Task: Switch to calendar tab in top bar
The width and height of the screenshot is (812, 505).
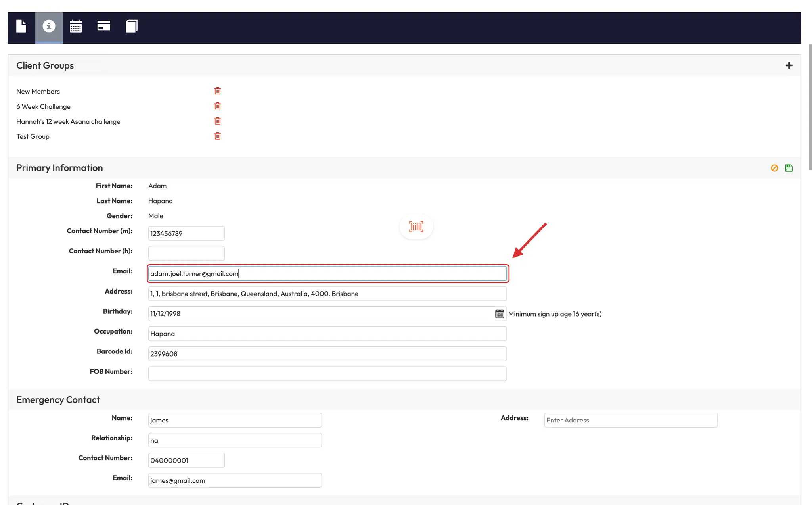Action: pyautogui.click(x=76, y=26)
